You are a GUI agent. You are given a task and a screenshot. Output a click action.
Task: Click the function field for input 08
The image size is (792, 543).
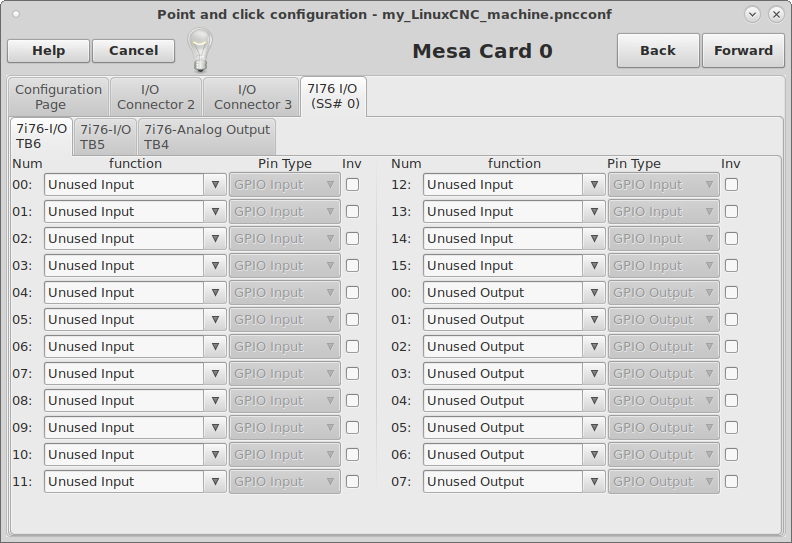pos(124,401)
